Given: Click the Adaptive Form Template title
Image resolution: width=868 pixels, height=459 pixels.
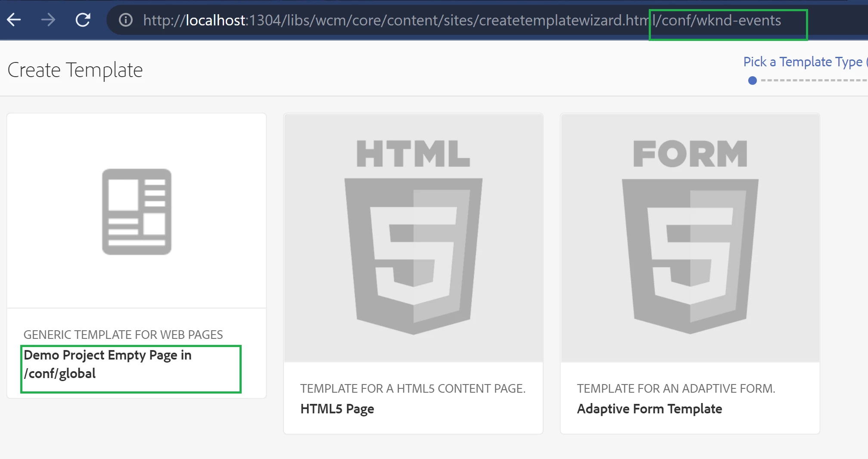Looking at the screenshot, I should point(650,409).
